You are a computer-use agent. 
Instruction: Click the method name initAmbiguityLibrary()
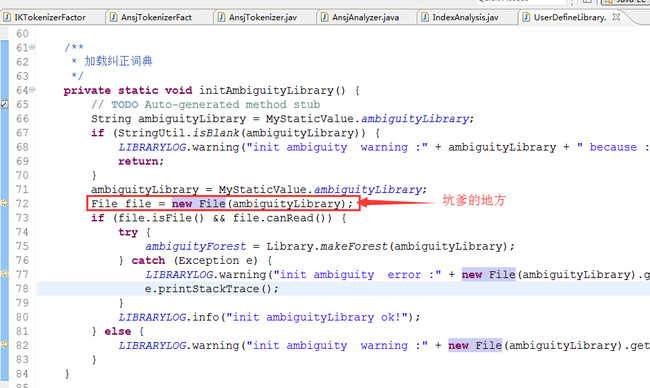(272, 90)
